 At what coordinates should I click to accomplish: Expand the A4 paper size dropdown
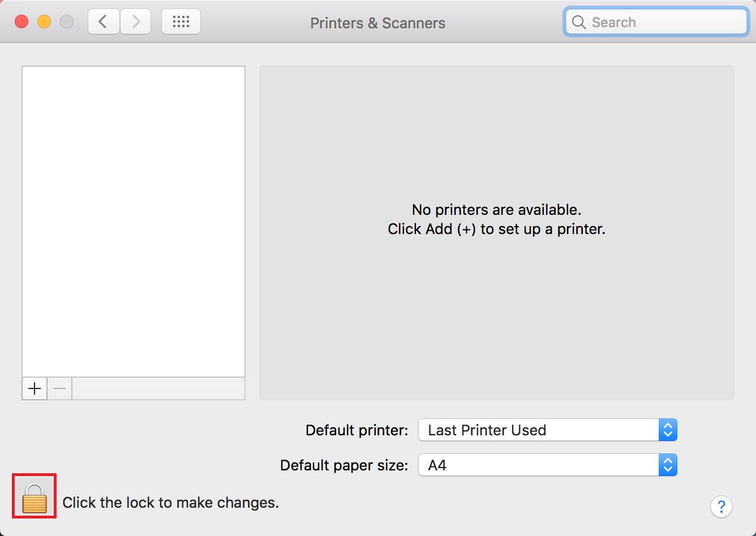tap(547, 465)
